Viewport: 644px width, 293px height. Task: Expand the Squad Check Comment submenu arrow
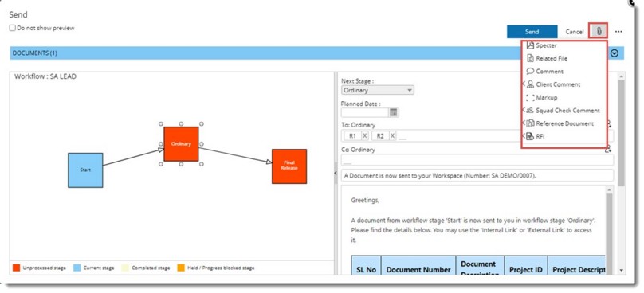(x=524, y=111)
